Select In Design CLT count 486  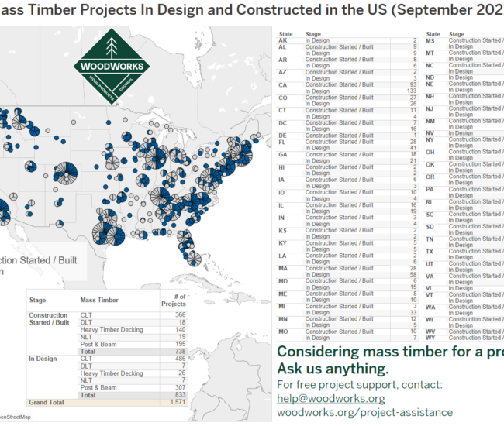(181, 359)
